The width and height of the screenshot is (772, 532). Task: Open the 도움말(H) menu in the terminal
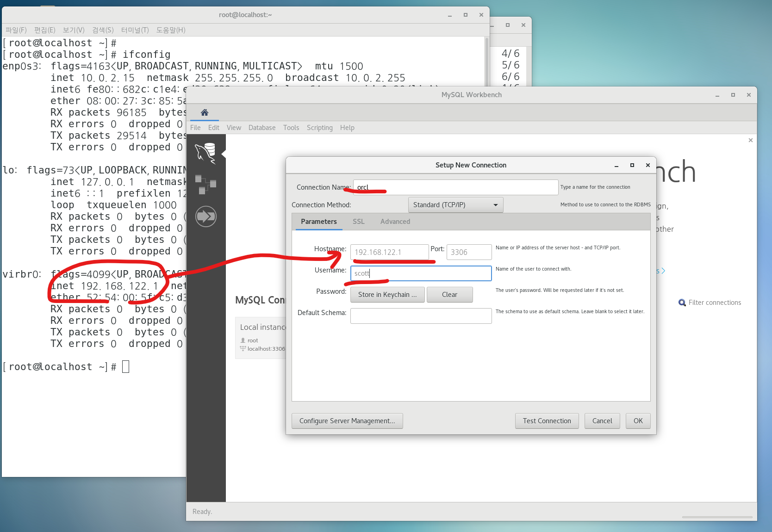pos(171,30)
